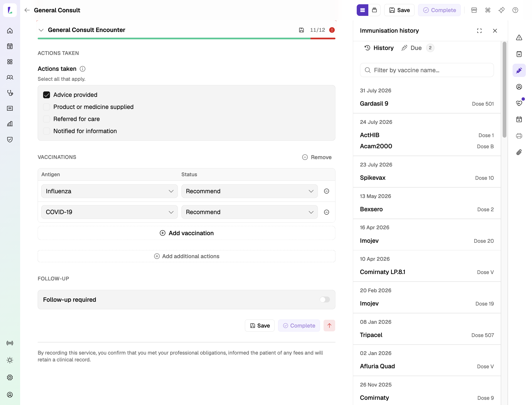Screen dimensions: 532x405
Task: Click the immunisation history panel scrollbar
Action: pyautogui.click(x=504, y=90)
